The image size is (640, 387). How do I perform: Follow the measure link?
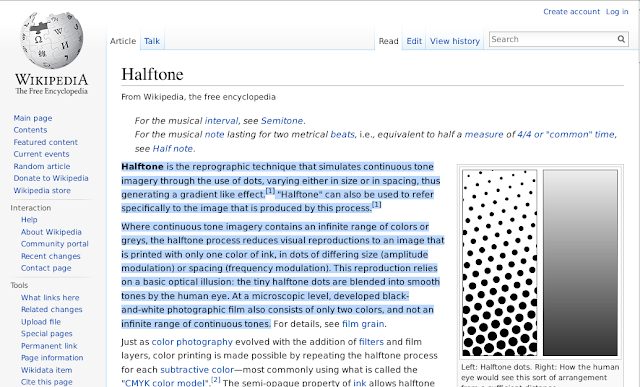pyautogui.click(x=484, y=134)
